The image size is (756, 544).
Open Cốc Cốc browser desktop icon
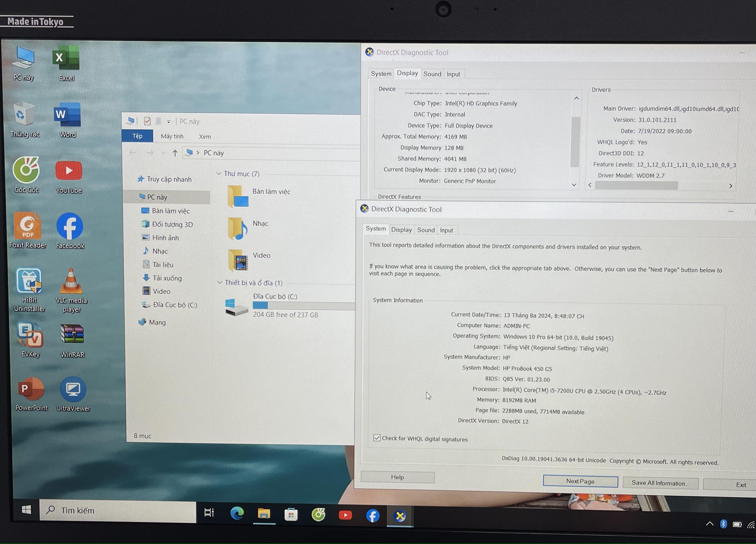26,175
